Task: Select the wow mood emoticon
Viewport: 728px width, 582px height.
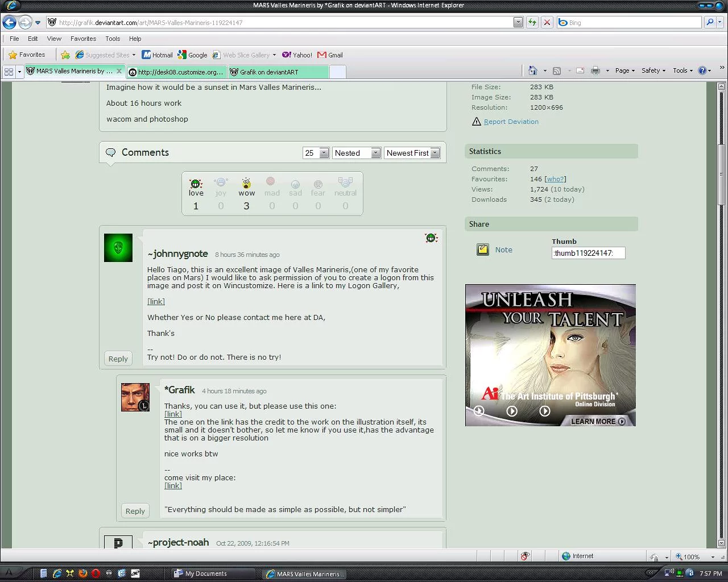Action: (246, 184)
